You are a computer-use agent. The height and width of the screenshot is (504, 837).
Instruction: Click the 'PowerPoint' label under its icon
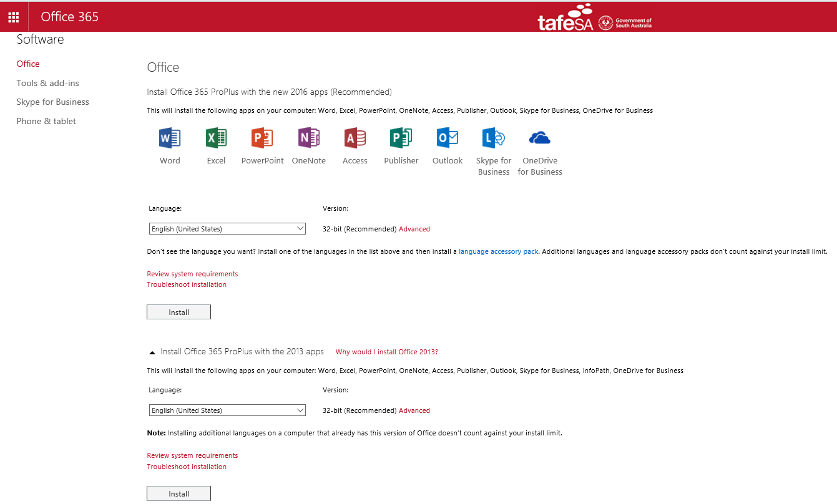click(x=262, y=160)
